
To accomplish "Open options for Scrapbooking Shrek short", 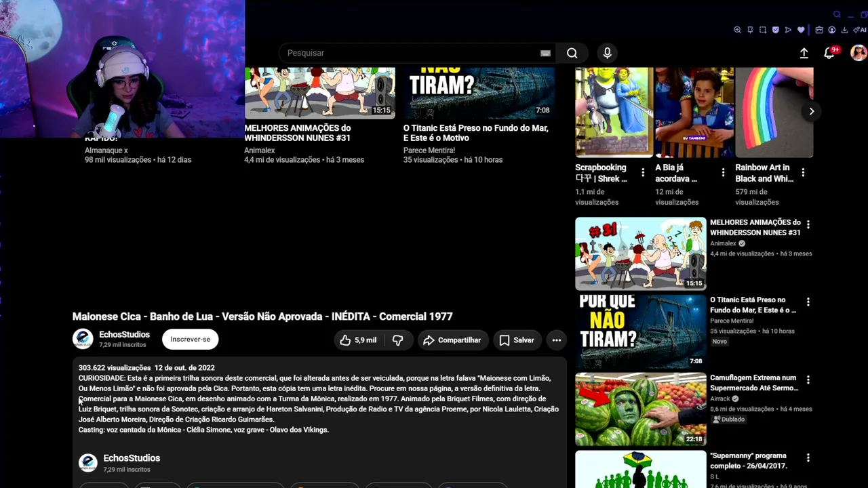I will click(x=643, y=173).
